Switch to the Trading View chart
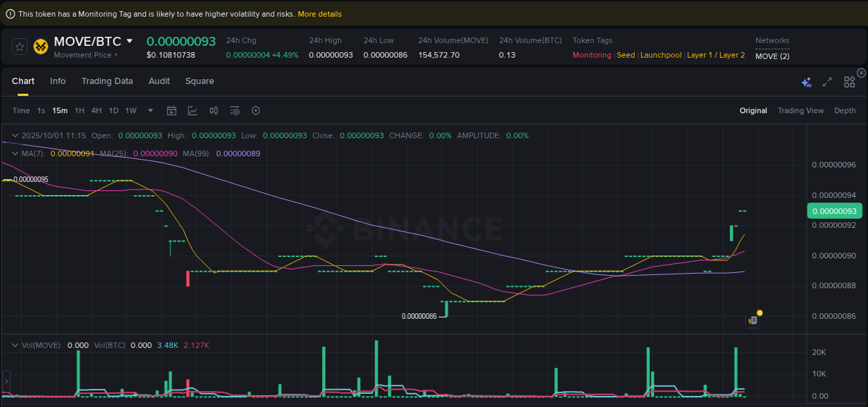 click(801, 110)
